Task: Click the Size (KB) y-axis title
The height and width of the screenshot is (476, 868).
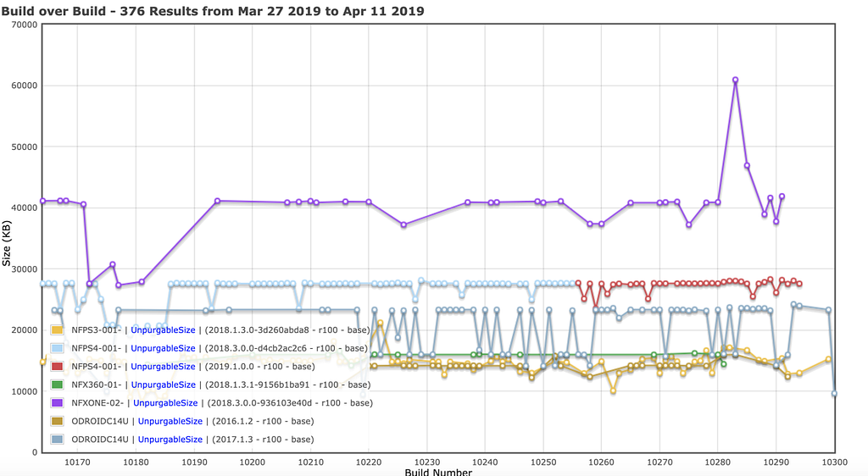Action: click(x=7, y=243)
